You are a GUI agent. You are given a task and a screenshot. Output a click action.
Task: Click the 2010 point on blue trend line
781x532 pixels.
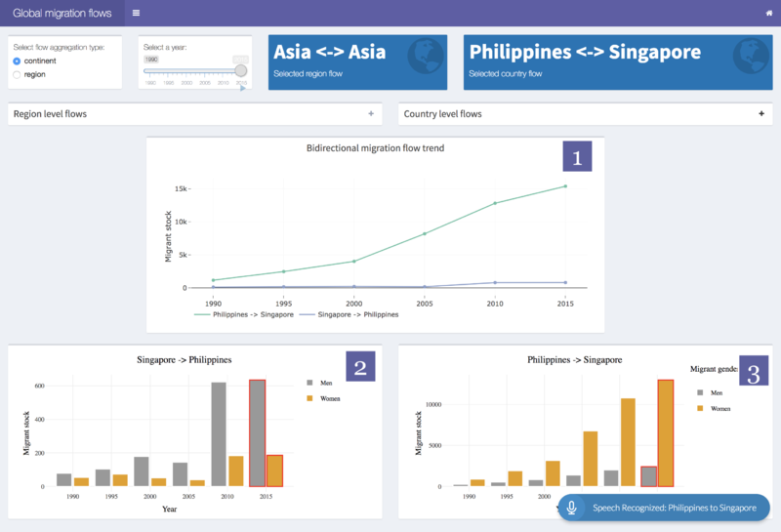495,282
